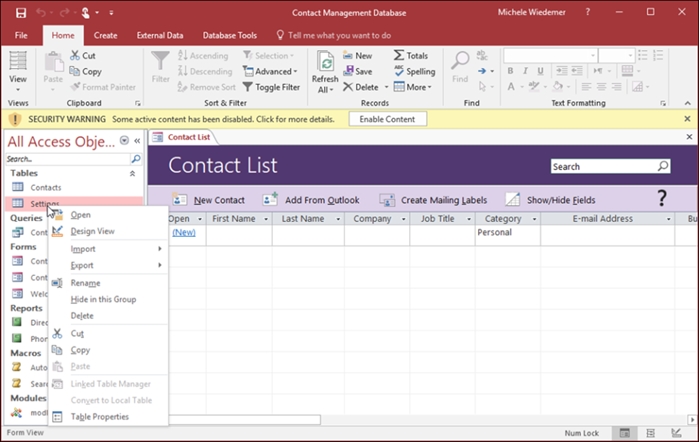Choose Copy in the context menu
The image size is (699, 442).
pos(108,350)
